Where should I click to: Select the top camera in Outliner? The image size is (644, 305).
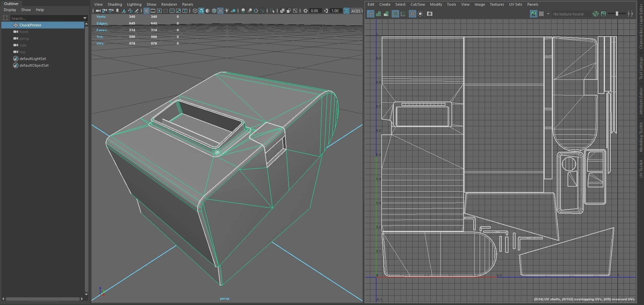pyautogui.click(x=22, y=52)
